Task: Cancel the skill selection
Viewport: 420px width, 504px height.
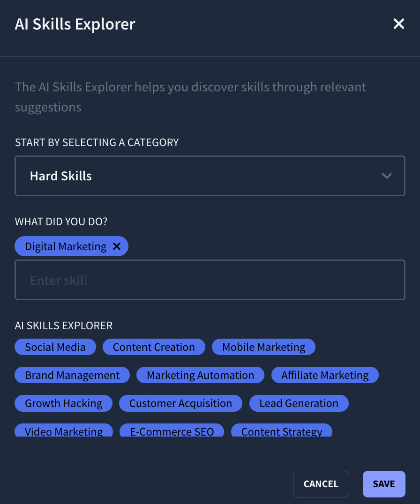Action: tap(321, 484)
